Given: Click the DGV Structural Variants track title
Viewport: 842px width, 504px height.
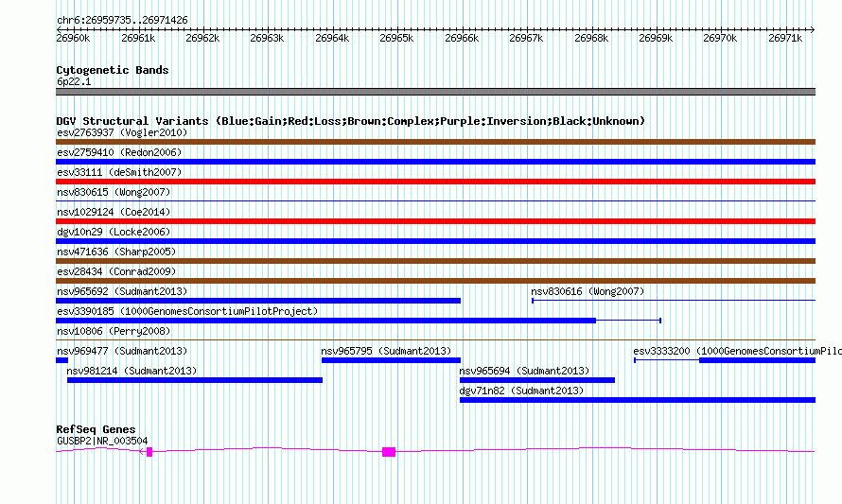Looking at the screenshot, I should pos(351,121).
